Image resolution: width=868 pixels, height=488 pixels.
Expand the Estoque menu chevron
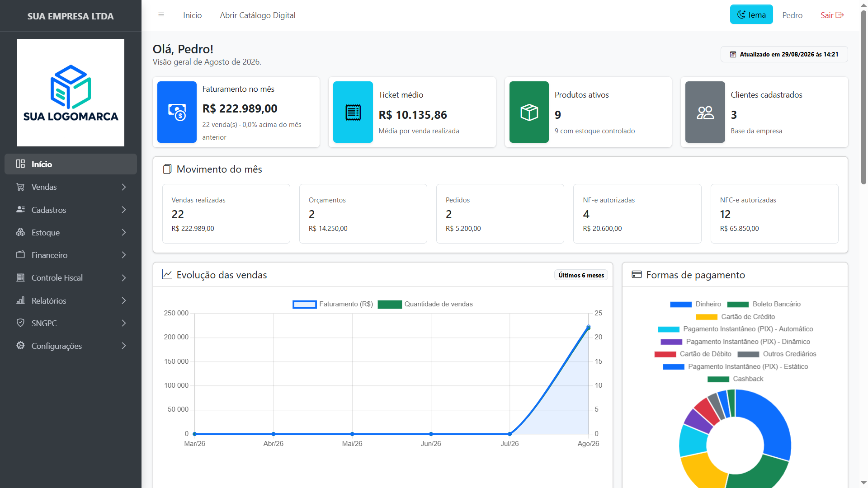[124, 232]
